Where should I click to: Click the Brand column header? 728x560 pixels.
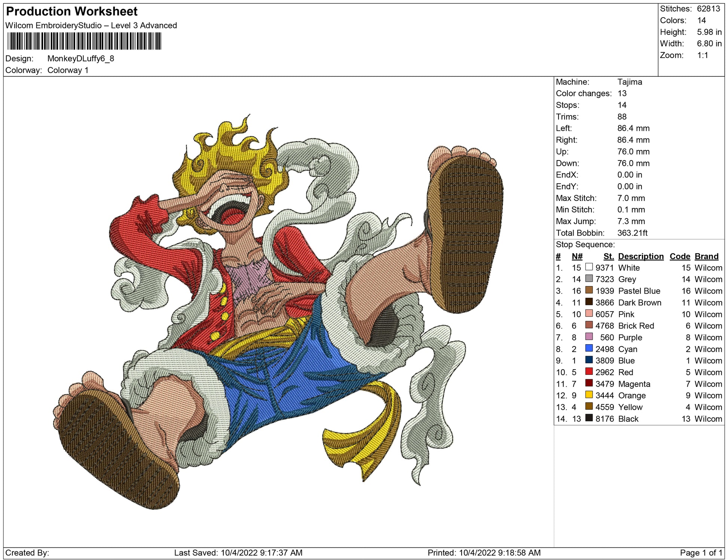(x=706, y=256)
